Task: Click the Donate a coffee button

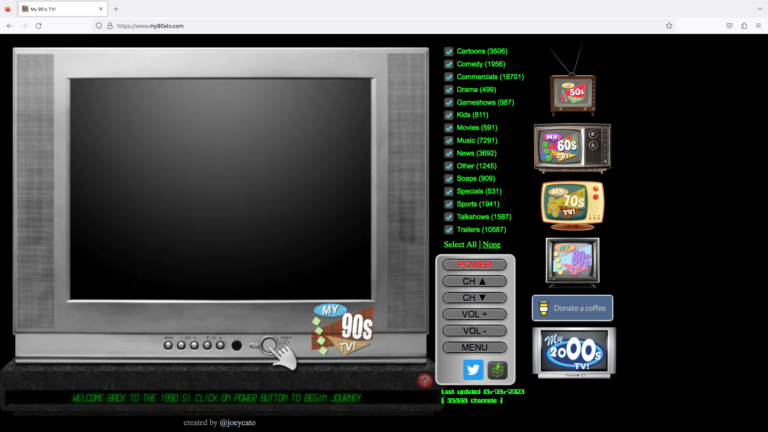Action: 572,308
